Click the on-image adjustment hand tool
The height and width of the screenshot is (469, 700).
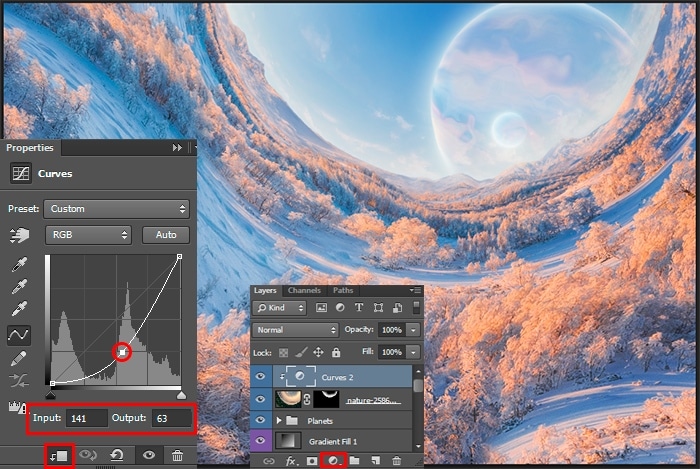click(x=19, y=235)
